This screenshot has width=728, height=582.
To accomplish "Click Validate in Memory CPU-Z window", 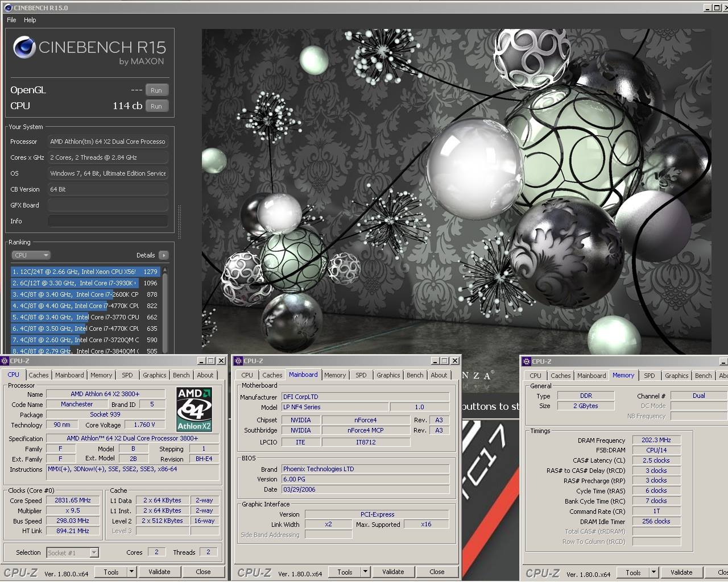I will click(681, 572).
